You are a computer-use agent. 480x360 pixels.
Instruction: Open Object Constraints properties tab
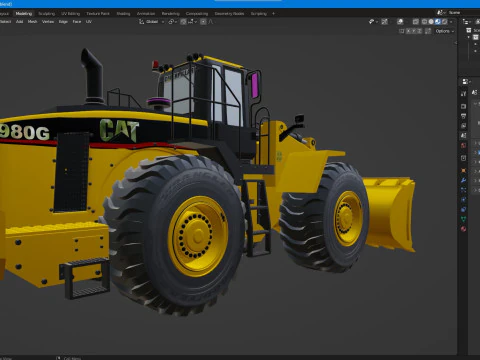pos(463,209)
